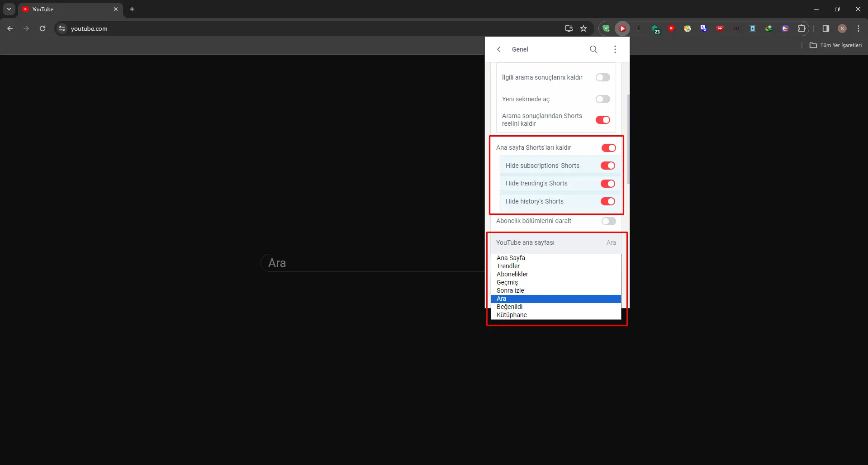Select Geçmiş from the list

click(x=556, y=282)
